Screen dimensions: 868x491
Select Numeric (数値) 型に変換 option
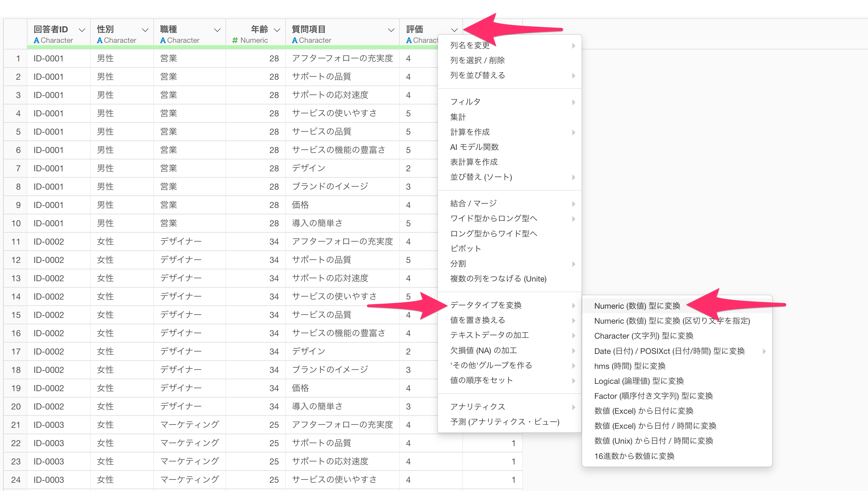point(637,306)
